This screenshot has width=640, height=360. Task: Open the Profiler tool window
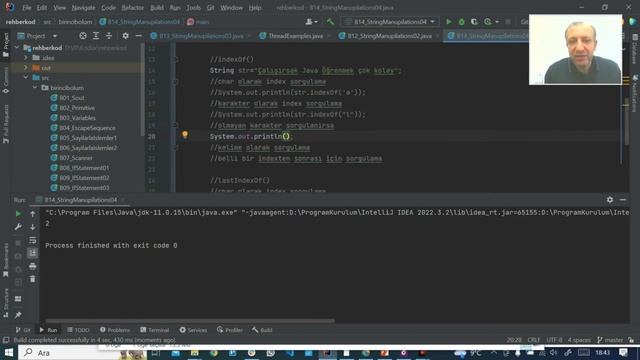pos(230,330)
